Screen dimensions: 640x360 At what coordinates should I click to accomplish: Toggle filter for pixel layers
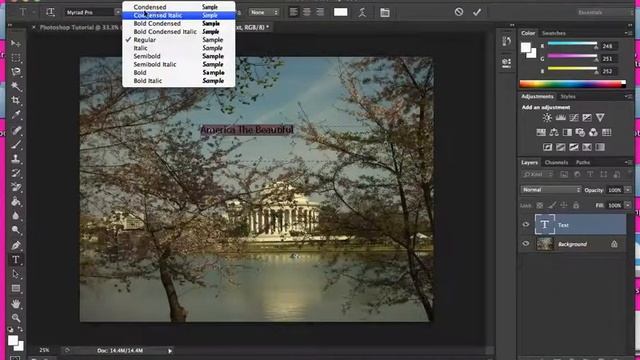tap(564, 174)
